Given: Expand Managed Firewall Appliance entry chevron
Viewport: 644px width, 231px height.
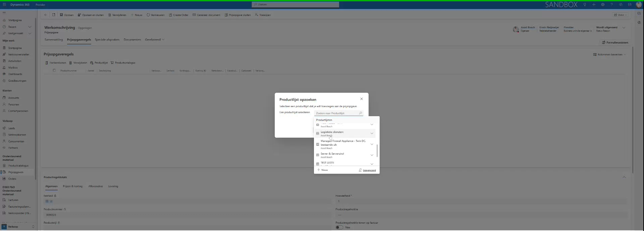Looking at the screenshot, I should point(372,144).
